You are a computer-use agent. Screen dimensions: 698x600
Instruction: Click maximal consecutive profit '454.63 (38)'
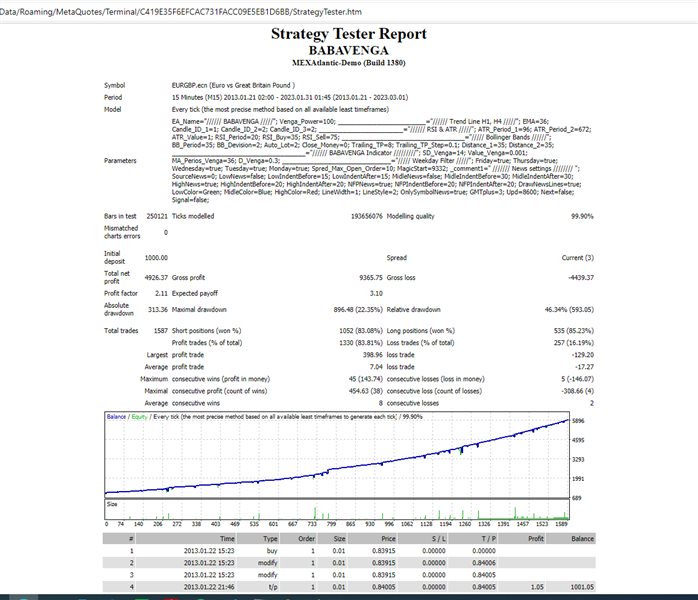click(x=365, y=391)
